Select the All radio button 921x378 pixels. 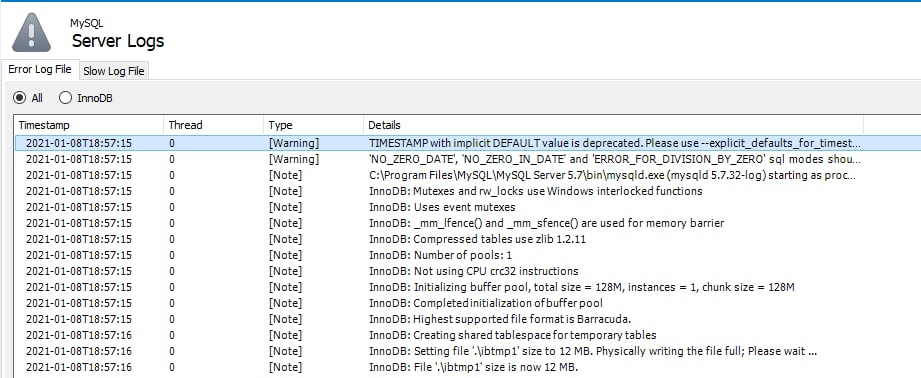click(19, 98)
